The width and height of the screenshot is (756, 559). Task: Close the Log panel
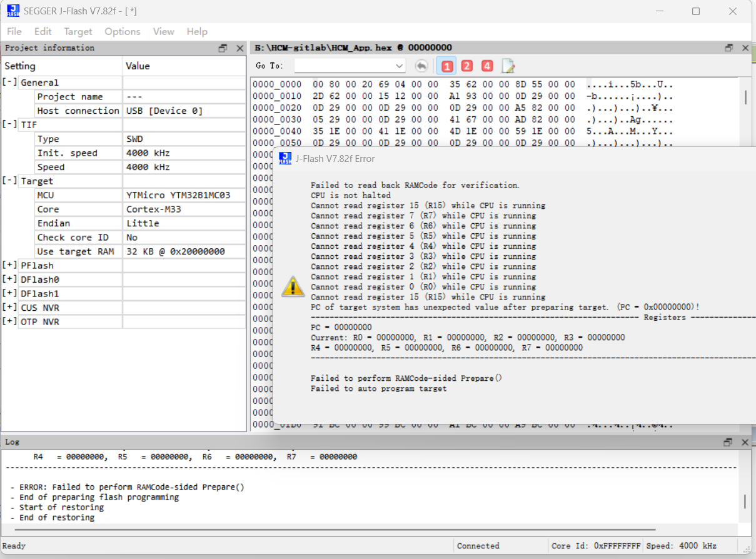pos(745,442)
